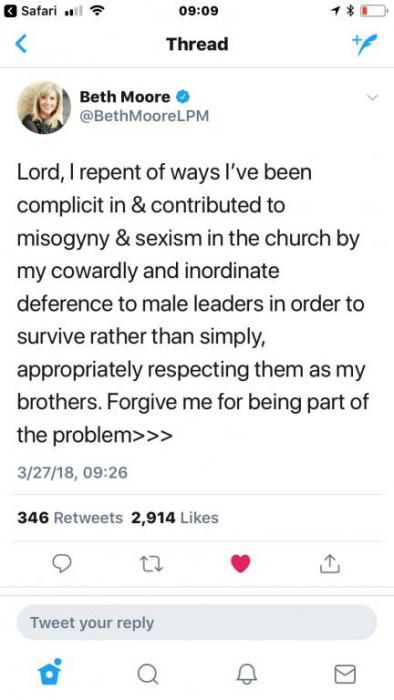This screenshot has height=700, width=394.
Task: Tap the blue verified badge
Action: 182,96
